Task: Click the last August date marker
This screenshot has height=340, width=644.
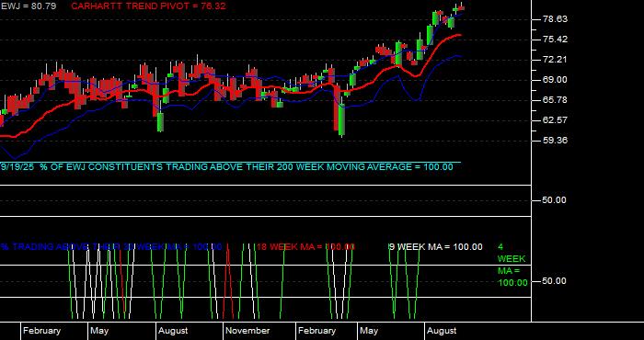Action: [x=442, y=331]
